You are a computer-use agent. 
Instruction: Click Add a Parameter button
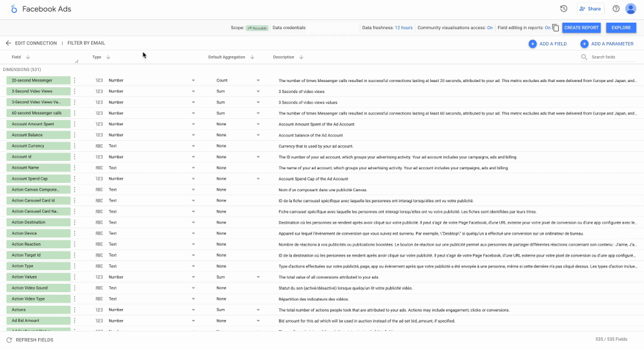point(607,43)
